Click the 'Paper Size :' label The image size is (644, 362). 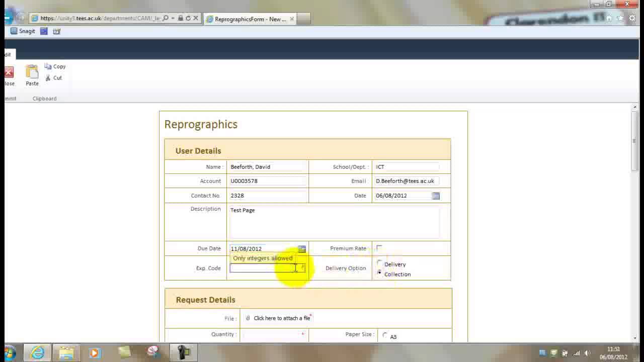360,334
